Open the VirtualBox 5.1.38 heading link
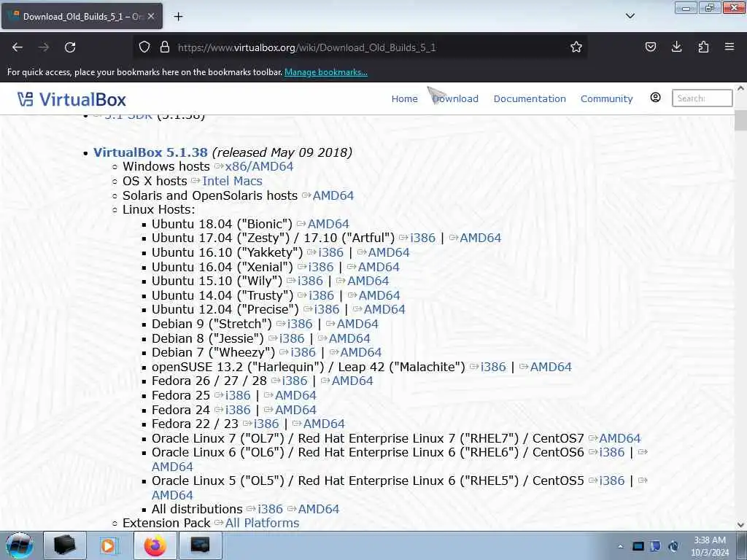The width and height of the screenshot is (747, 560). pos(150,152)
